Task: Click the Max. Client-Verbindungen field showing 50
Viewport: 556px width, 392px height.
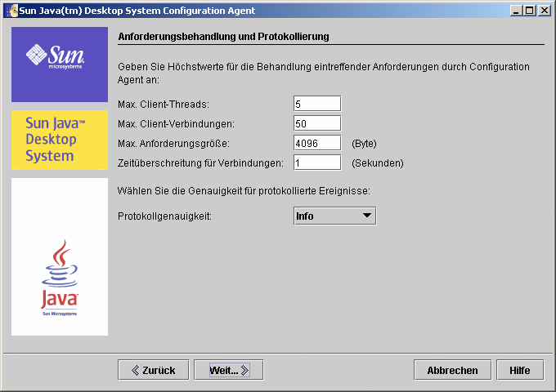Action: pyautogui.click(x=317, y=123)
